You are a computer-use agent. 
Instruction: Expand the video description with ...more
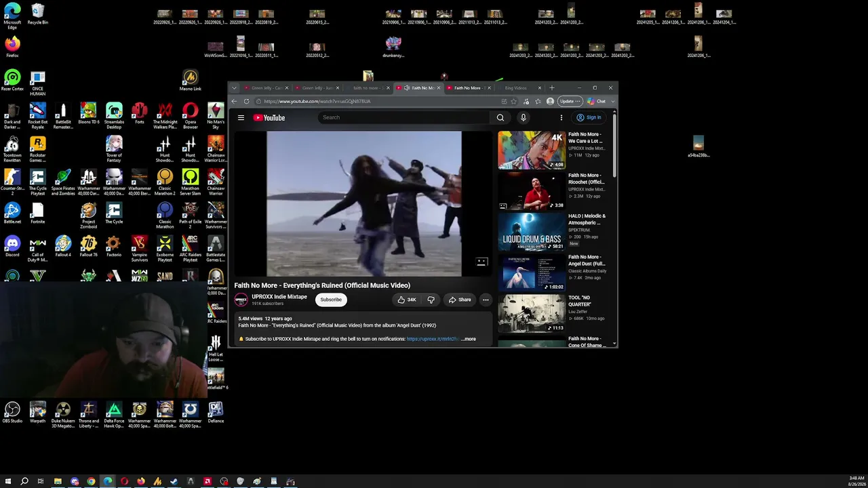469,339
